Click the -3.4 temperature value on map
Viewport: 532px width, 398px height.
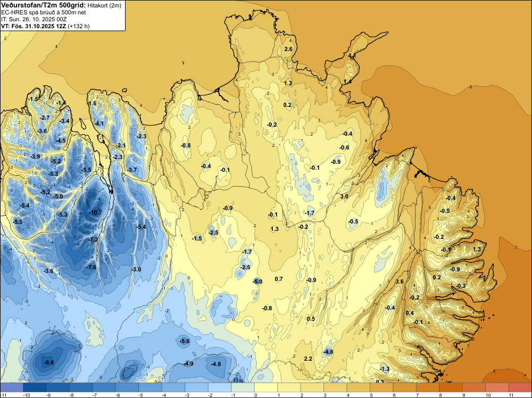(x=64, y=121)
